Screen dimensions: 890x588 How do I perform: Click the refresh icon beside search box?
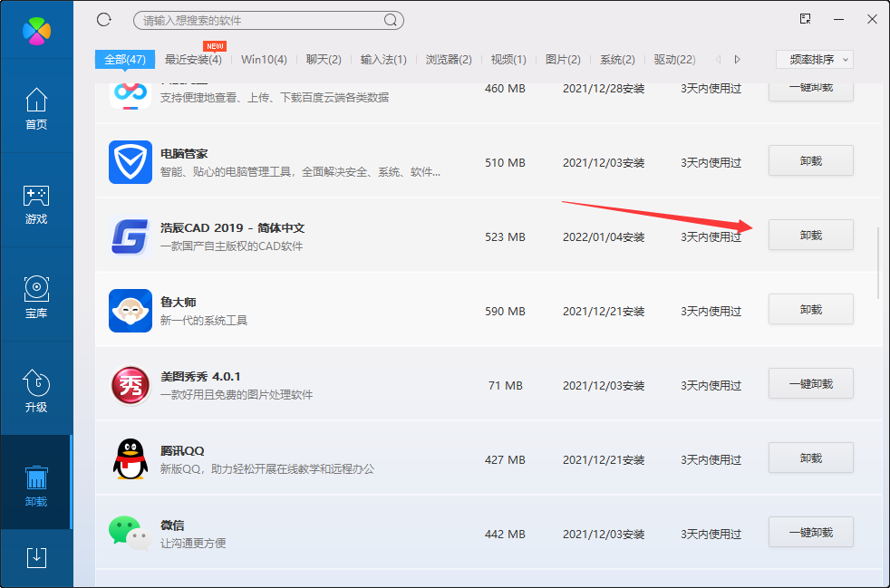click(104, 20)
